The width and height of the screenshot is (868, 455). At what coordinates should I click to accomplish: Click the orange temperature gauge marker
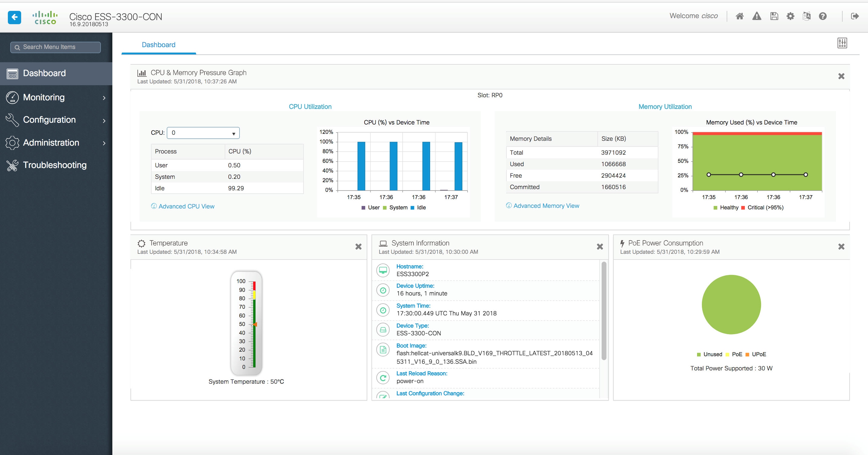(255, 324)
